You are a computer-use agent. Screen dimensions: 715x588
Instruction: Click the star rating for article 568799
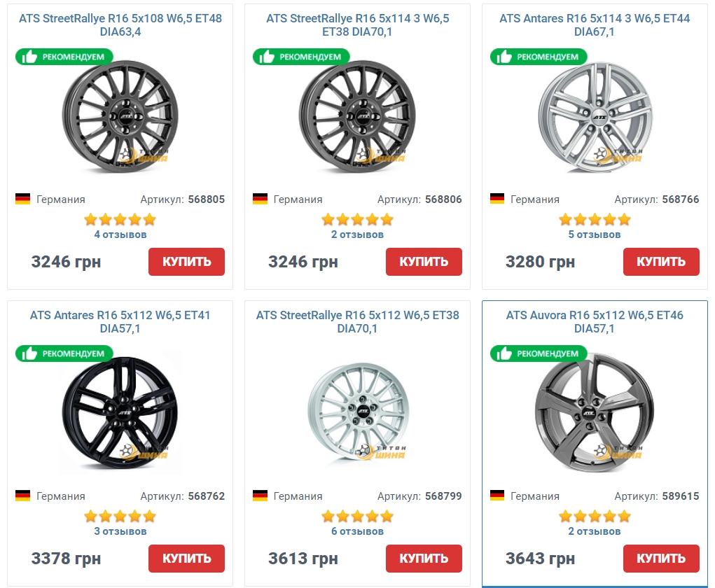click(357, 517)
